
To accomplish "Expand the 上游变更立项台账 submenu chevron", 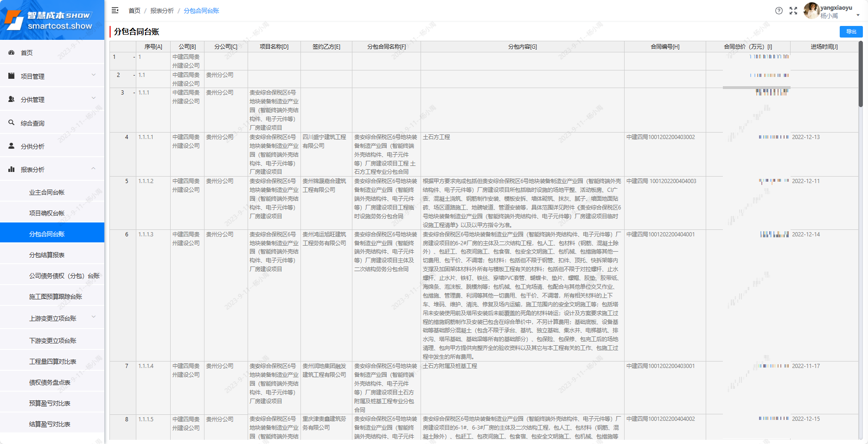I will click(x=93, y=317).
